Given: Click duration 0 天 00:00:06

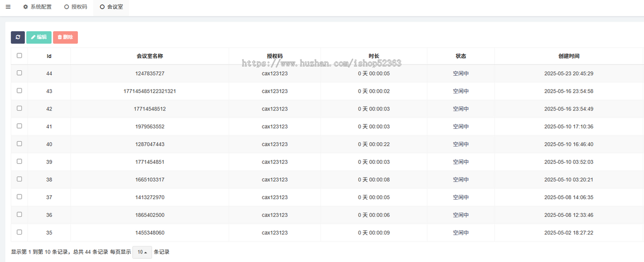Looking at the screenshot, I should 374,215.
